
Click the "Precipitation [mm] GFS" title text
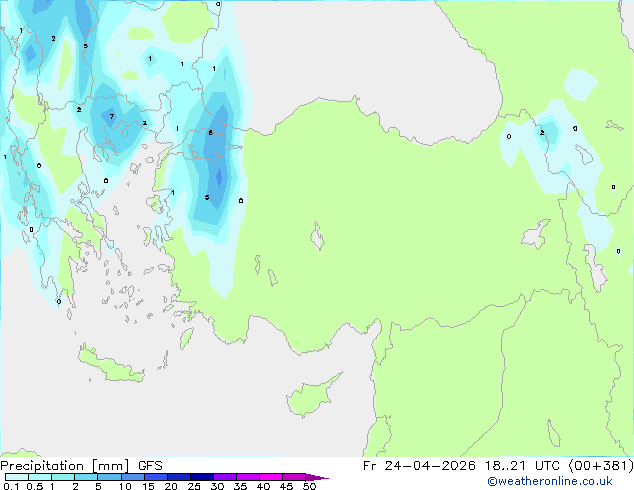(x=81, y=466)
